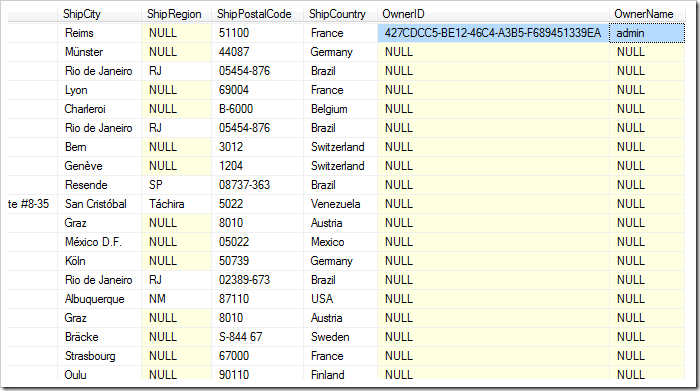The height and width of the screenshot is (391, 700).
Task: Click postal code '5022' for Venezuela
Action: click(258, 204)
